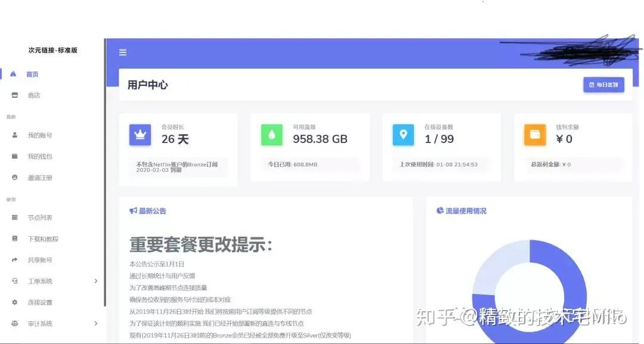Click the 2020-02-03 到期 subscription note
The width and height of the screenshot is (644, 344).
coord(159,170)
